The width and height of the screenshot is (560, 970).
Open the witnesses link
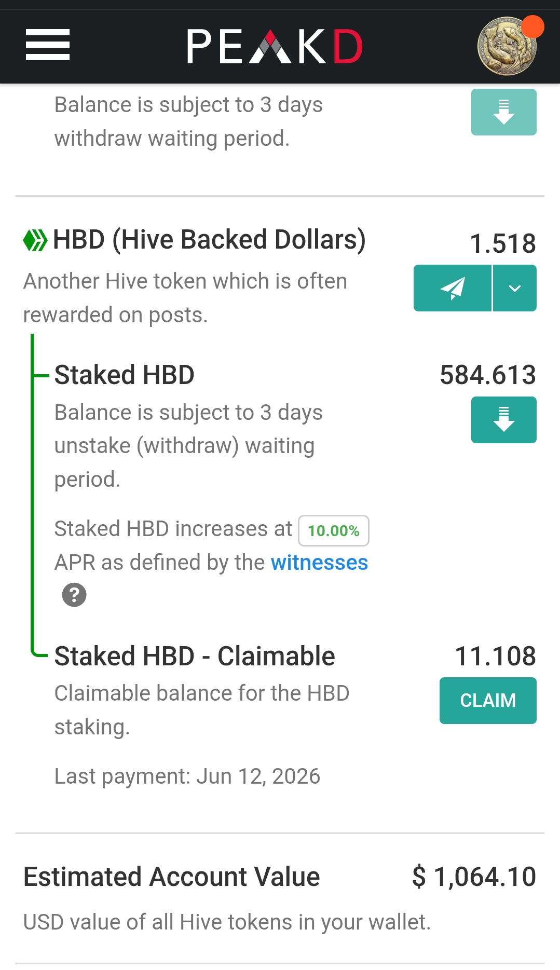(x=319, y=563)
